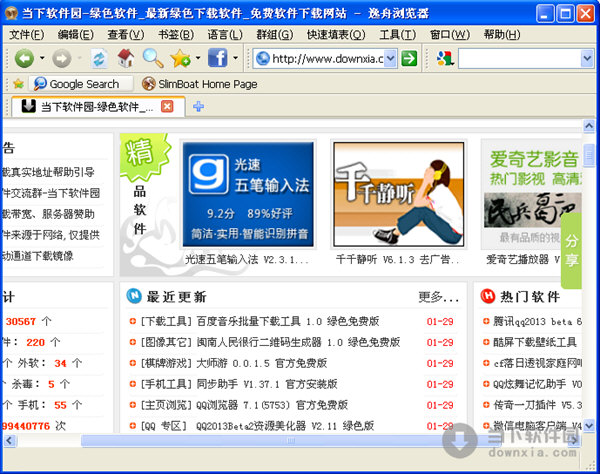The height and width of the screenshot is (474, 600).
Task: Click the Google search engine icon
Action: (x=445, y=59)
